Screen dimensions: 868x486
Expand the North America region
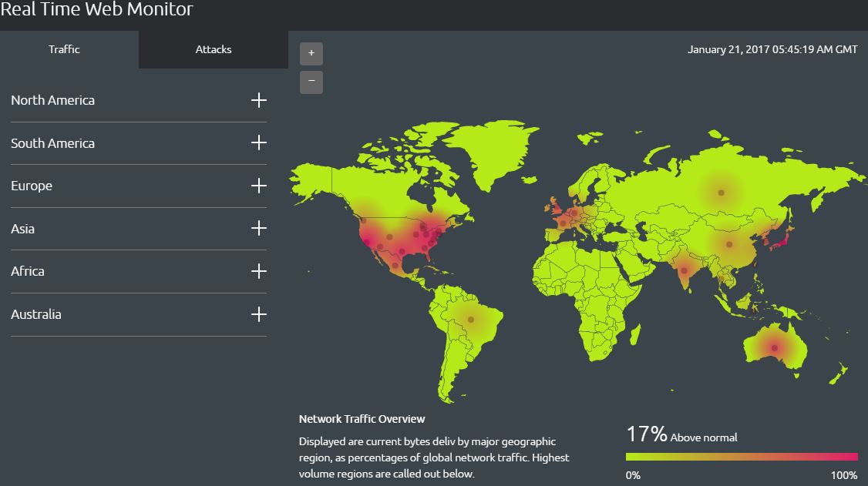259,100
